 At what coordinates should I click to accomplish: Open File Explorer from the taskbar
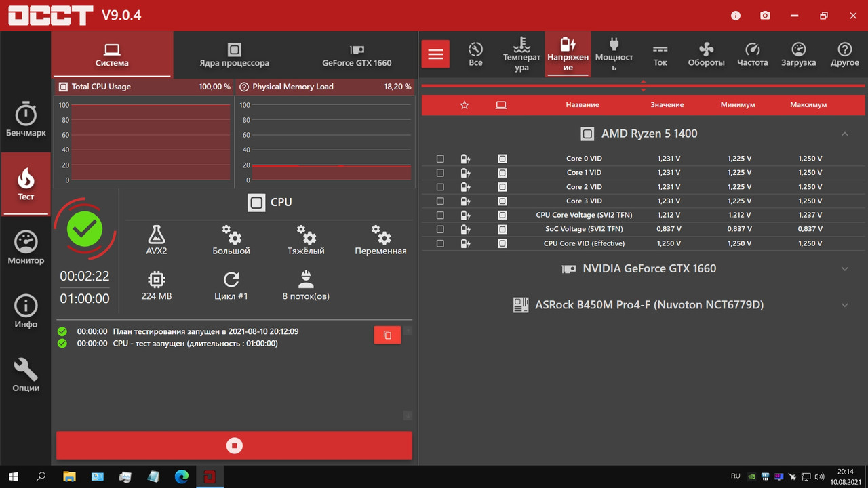click(x=69, y=476)
